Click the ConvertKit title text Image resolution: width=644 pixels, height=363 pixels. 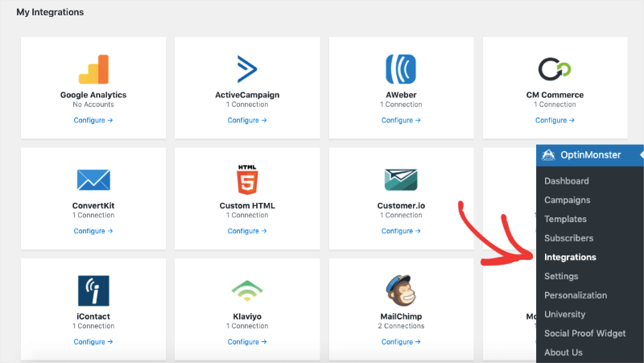click(x=93, y=206)
